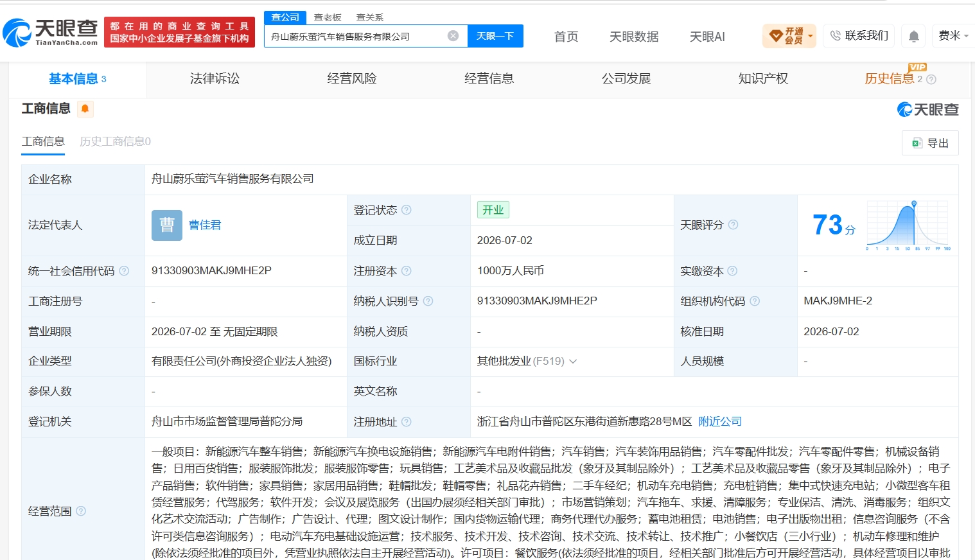Viewport: 975px width, 560px height.
Task: Click help icon beside 经营范围
Action: (x=81, y=511)
